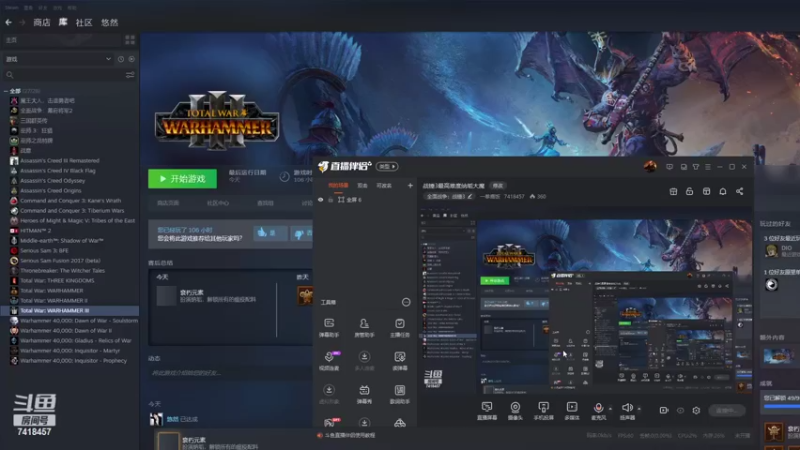Click Steam activity status input field
800x450 pixels.
coord(230,373)
